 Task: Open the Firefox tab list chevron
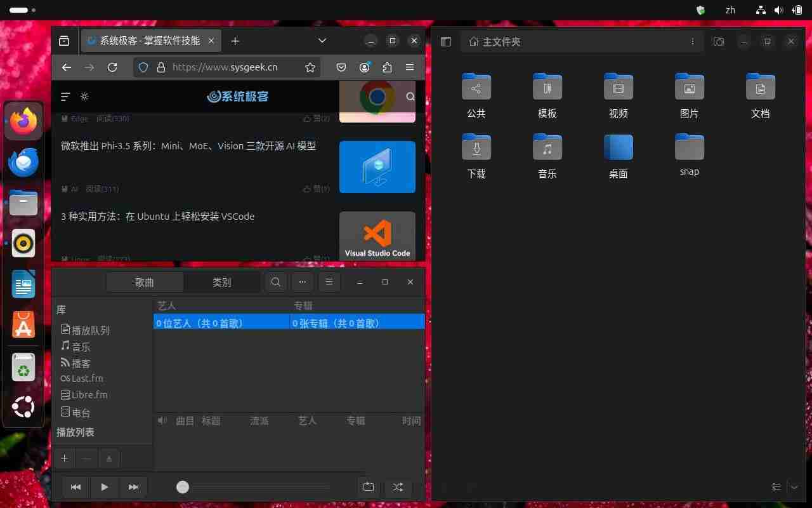tap(322, 41)
